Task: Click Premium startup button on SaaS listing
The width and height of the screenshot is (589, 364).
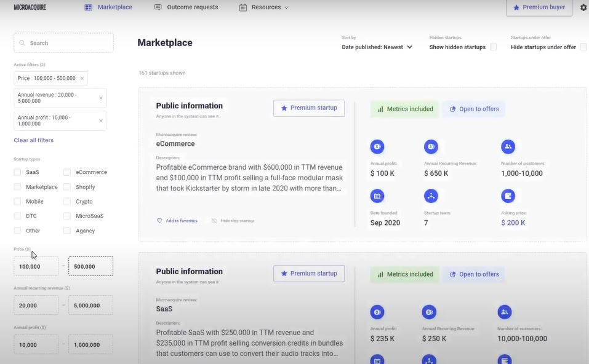Action: click(309, 274)
